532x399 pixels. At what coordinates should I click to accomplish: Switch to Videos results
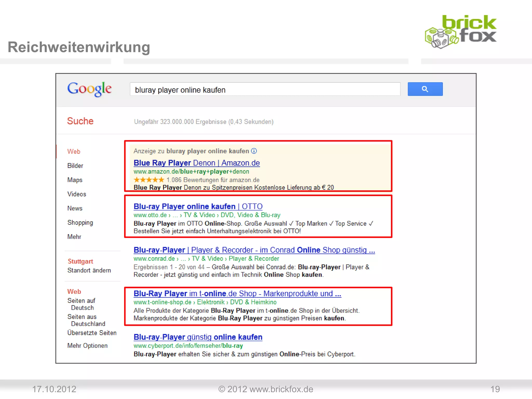point(77,194)
